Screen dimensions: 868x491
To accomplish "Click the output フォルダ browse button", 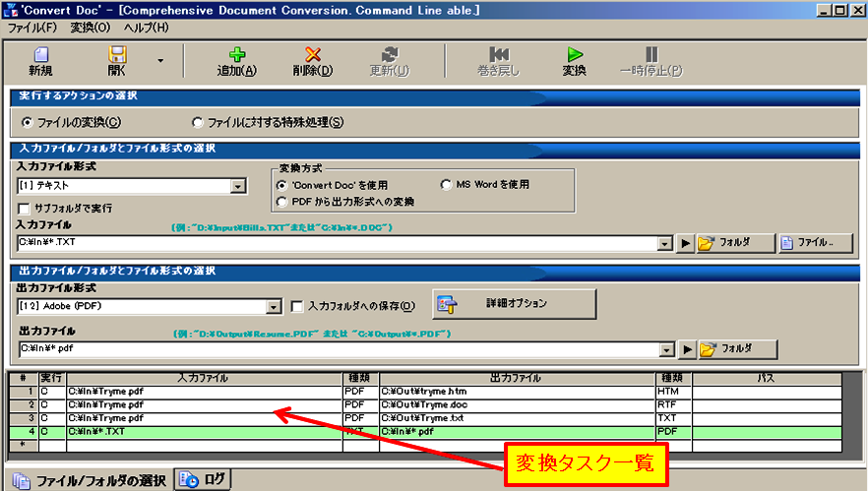I will pos(737,349).
